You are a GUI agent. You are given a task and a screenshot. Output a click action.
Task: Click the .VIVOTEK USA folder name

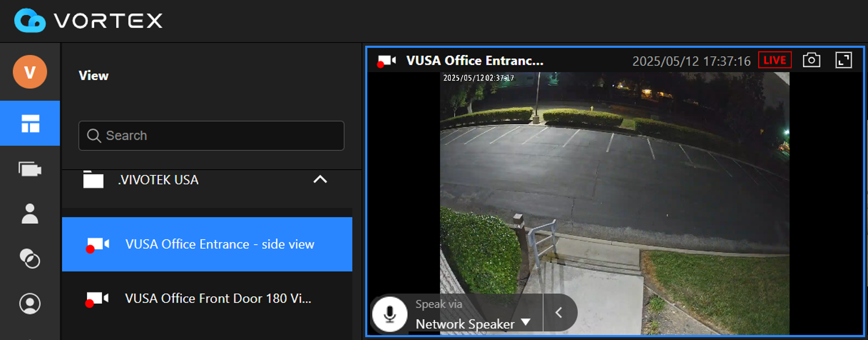pyautogui.click(x=158, y=180)
